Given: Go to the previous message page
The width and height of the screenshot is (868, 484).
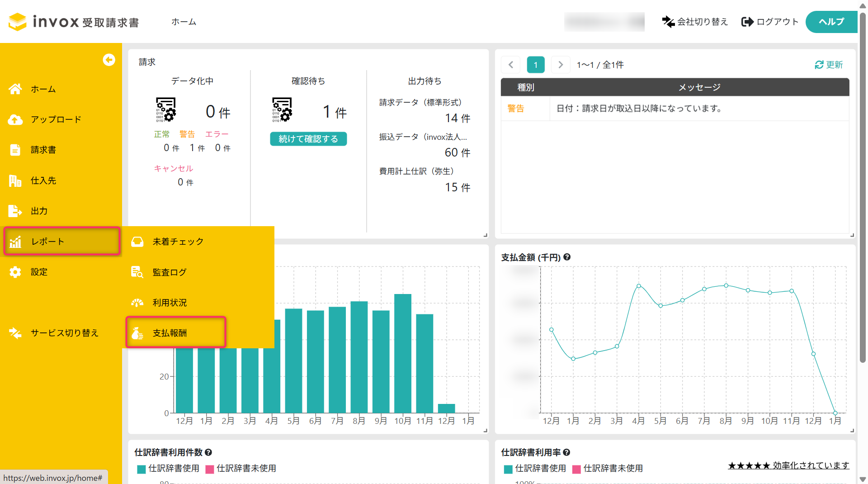Looking at the screenshot, I should (x=511, y=65).
